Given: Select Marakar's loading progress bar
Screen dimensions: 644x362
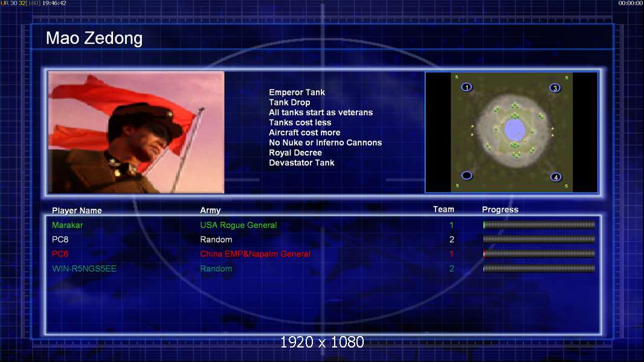Looking at the screenshot, I should (x=539, y=224).
